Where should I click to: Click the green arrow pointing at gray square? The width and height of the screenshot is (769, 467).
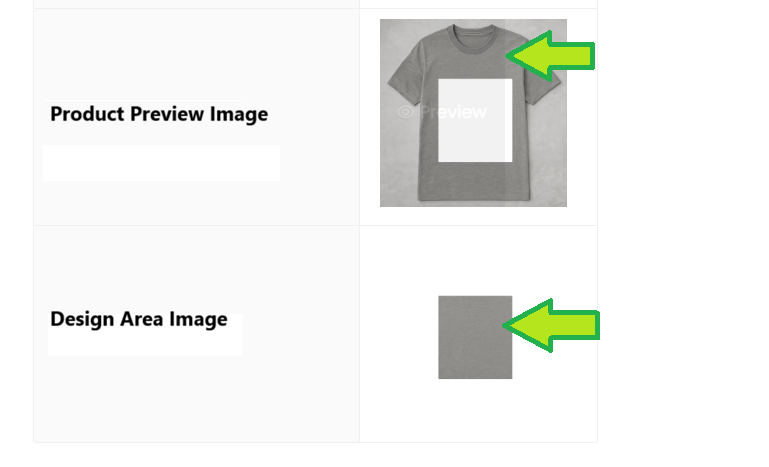(x=551, y=325)
